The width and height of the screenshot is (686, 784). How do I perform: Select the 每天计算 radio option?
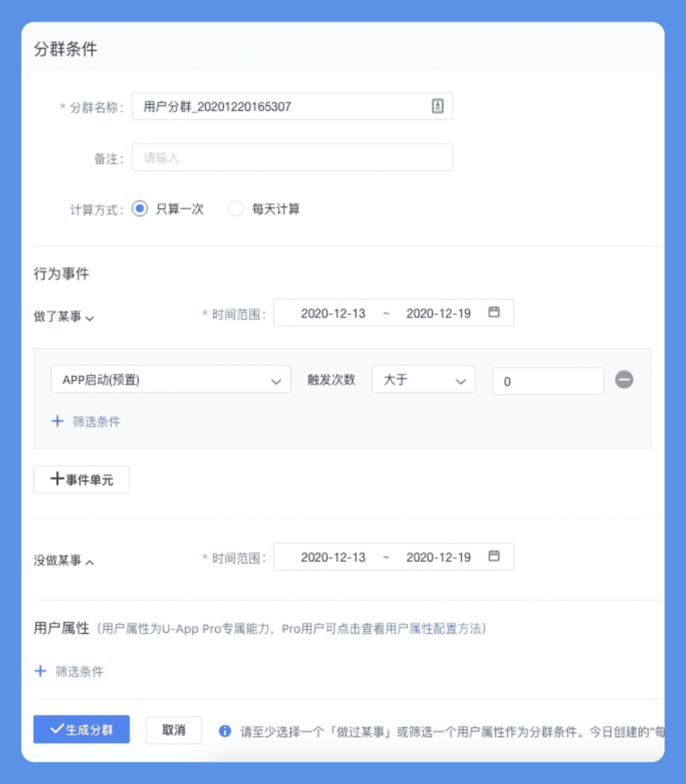tap(236, 208)
